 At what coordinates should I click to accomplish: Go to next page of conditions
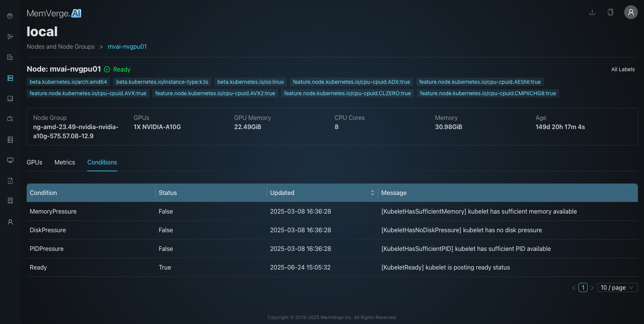(592, 288)
